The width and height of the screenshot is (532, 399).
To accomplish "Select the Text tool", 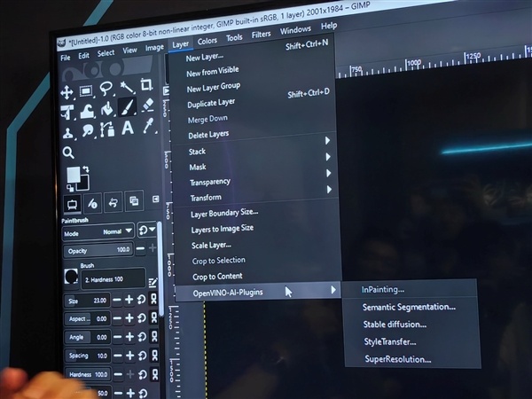I will 128,128.
